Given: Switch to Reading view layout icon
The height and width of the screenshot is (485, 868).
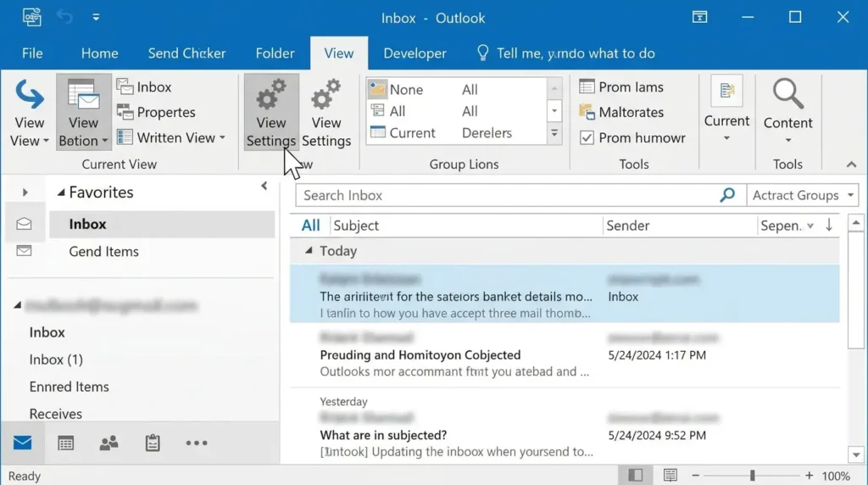Looking at the screenshot, I should [x=670, y=475].
